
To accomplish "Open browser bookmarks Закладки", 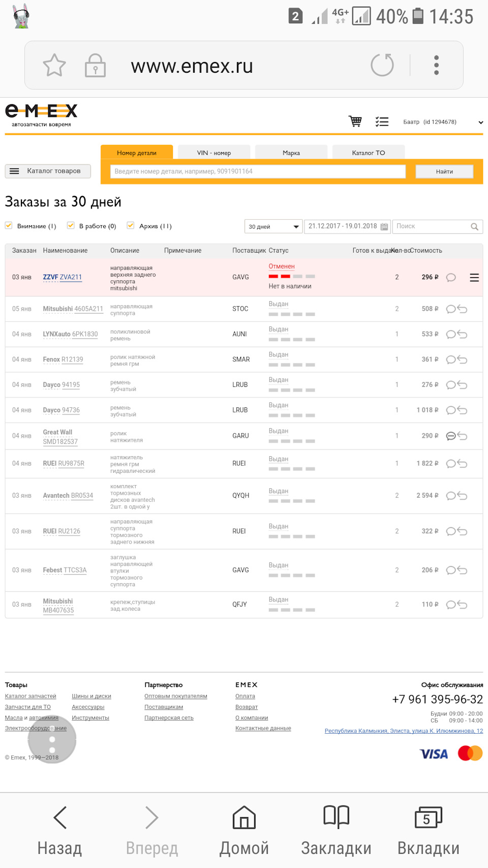I will 336,830.
